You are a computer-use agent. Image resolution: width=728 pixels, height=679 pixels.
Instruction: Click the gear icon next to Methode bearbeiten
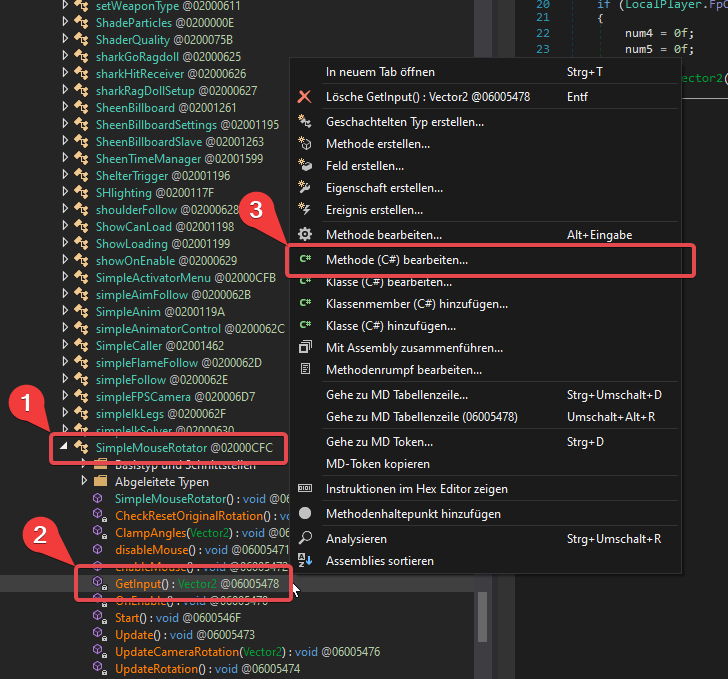pyautogui.click(x=305, y=235)
